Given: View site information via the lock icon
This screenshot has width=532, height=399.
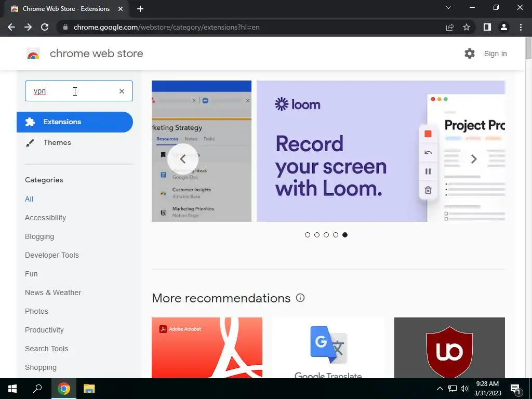Looking at the screenshot, I should coord(65,27).
